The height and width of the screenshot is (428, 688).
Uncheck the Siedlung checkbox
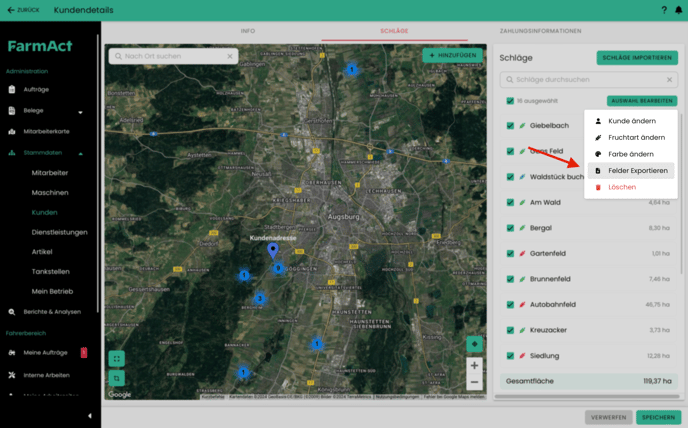510,356
